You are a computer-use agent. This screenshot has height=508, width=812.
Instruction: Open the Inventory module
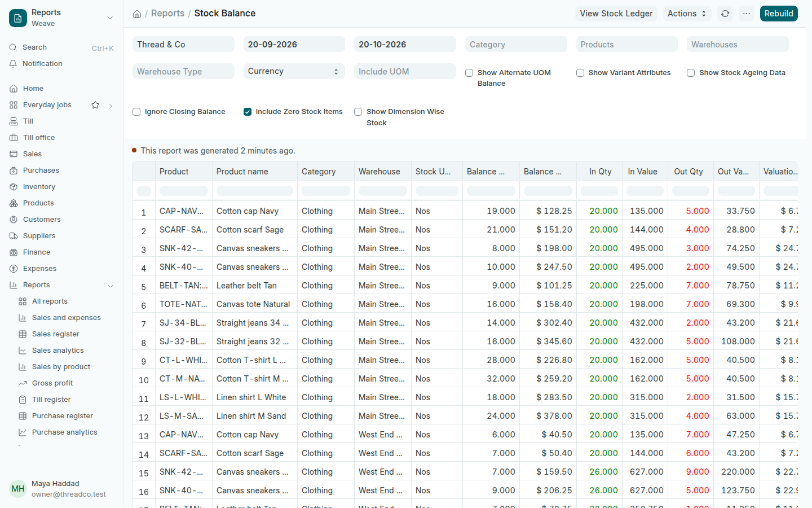click(61, 187)
